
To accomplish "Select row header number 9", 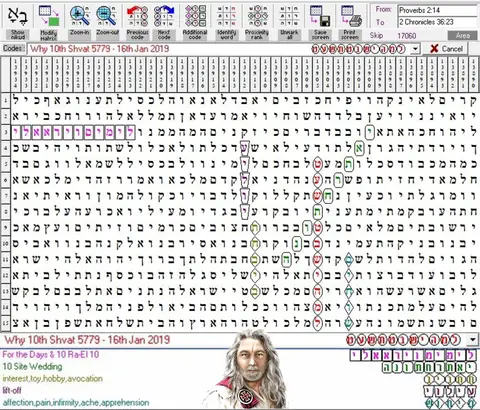I will [x=5, y=228].
